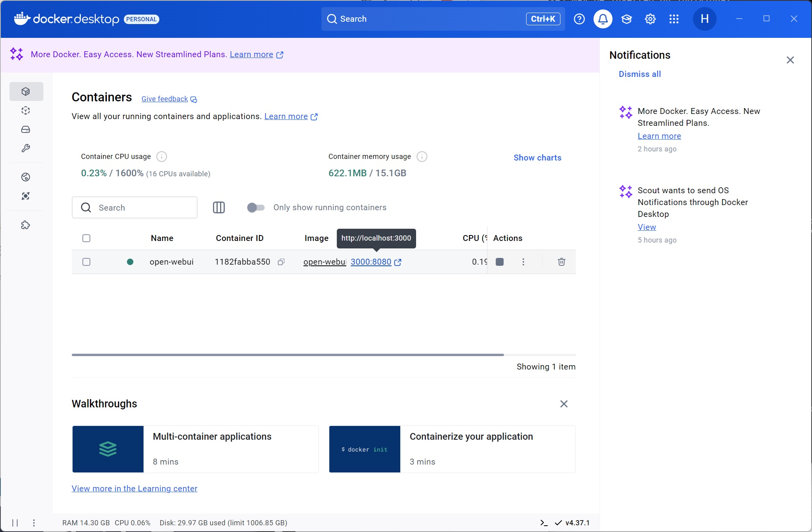812x532 pixels.
Task: Open the H user account menu
Action: click(x=705, y=19)
